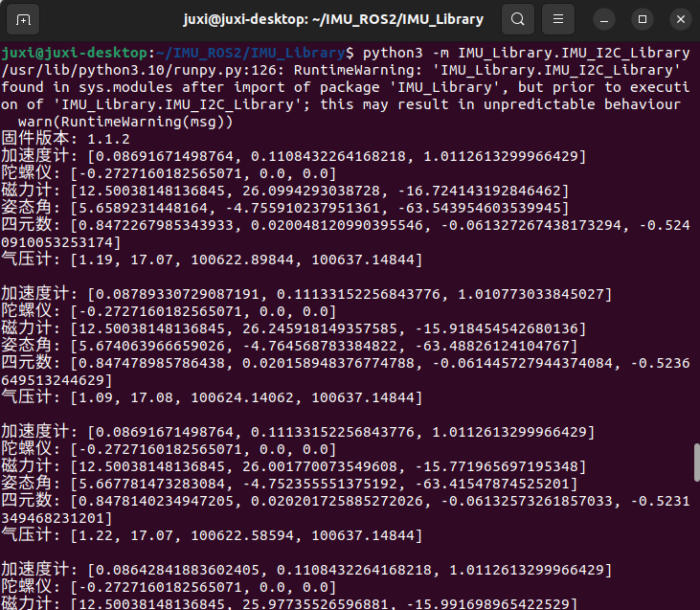Click the window title juxi@juxi-desktop
Viewport: 700px width, 610px height.
(x=333, y=19)
